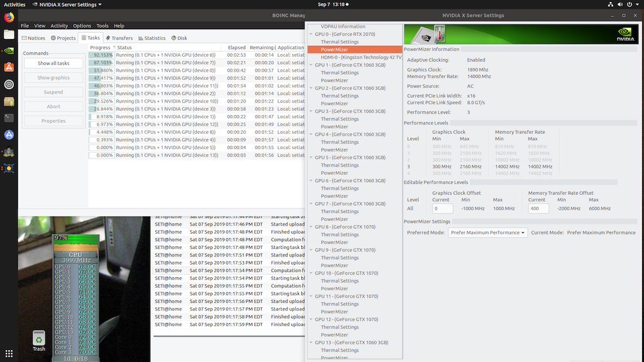Viewport: 644px width, 362px height.
Task: Collapse the GPU 0 GeForce RTX 2070 node
Action: point(311,35)
